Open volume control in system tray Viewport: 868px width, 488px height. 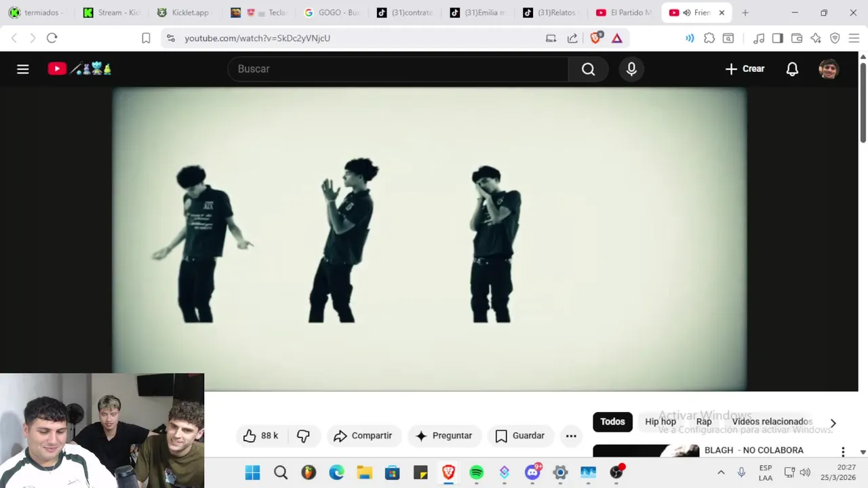tap(805, 472)
